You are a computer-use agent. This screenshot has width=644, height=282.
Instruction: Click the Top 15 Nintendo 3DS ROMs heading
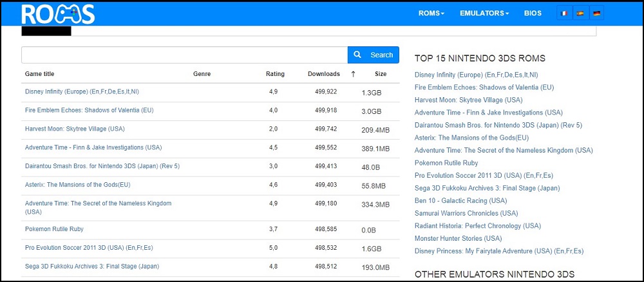(480, 59)
